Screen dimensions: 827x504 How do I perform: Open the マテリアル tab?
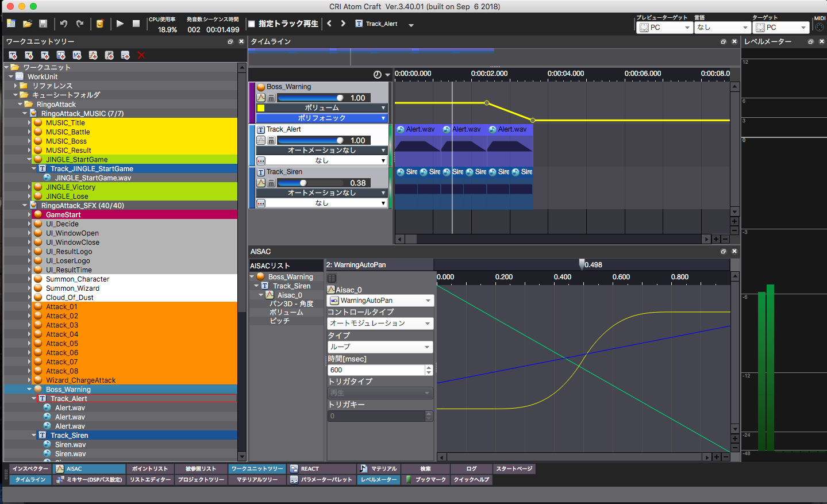pos(379,469)
